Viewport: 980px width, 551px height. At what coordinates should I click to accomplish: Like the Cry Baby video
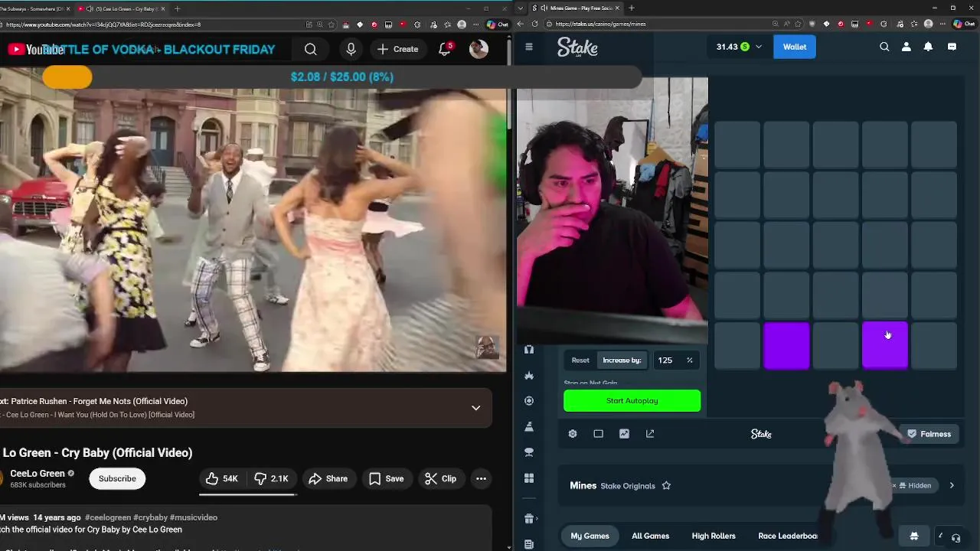(222, 478)
